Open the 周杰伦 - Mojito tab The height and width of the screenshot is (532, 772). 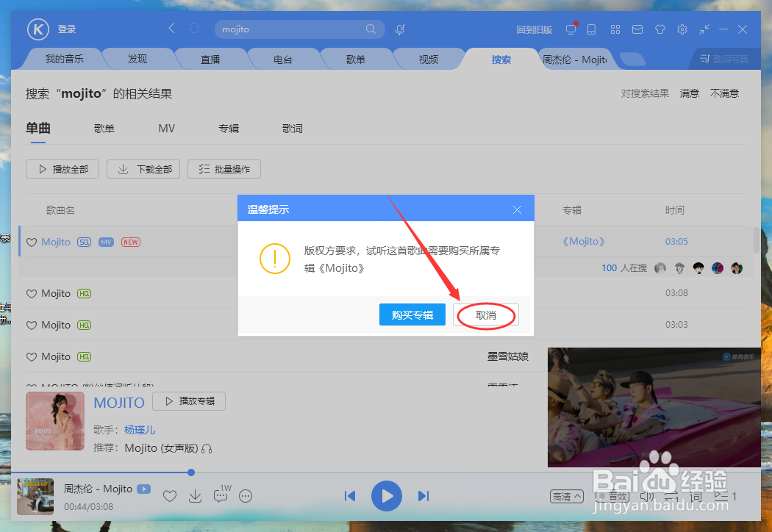point(574,60)
